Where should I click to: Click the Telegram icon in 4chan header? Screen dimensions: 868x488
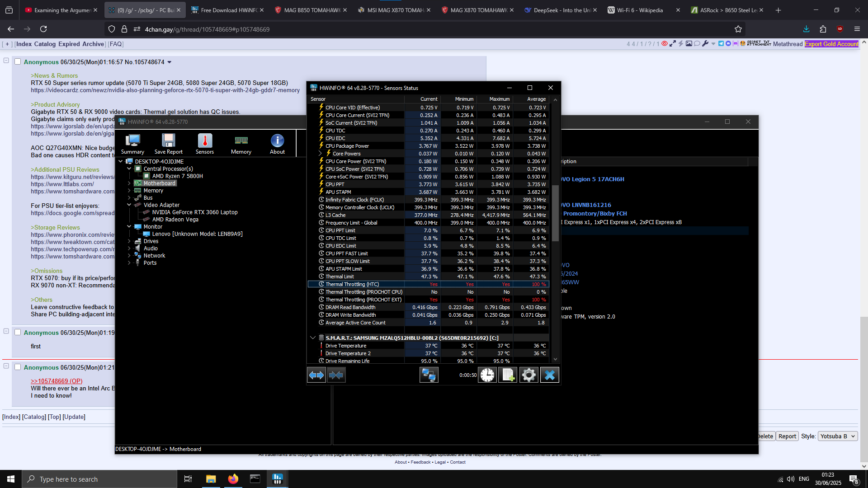(721, 44)
